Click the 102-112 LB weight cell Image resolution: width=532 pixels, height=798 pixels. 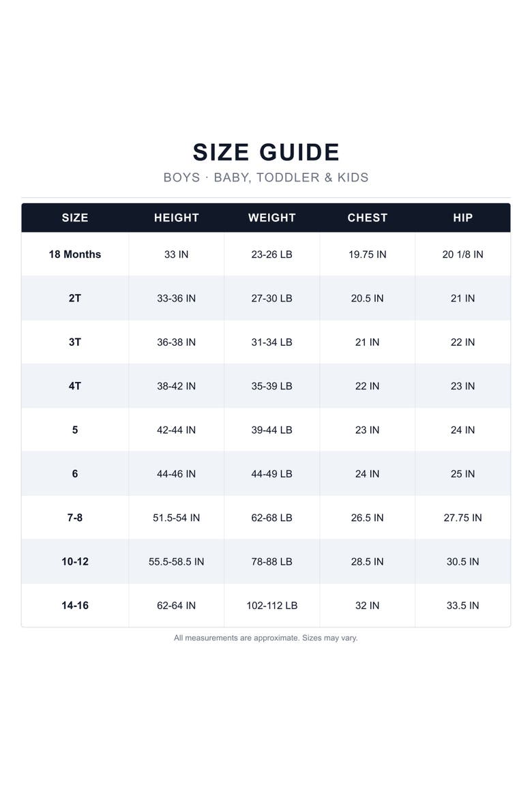(272, 605)
